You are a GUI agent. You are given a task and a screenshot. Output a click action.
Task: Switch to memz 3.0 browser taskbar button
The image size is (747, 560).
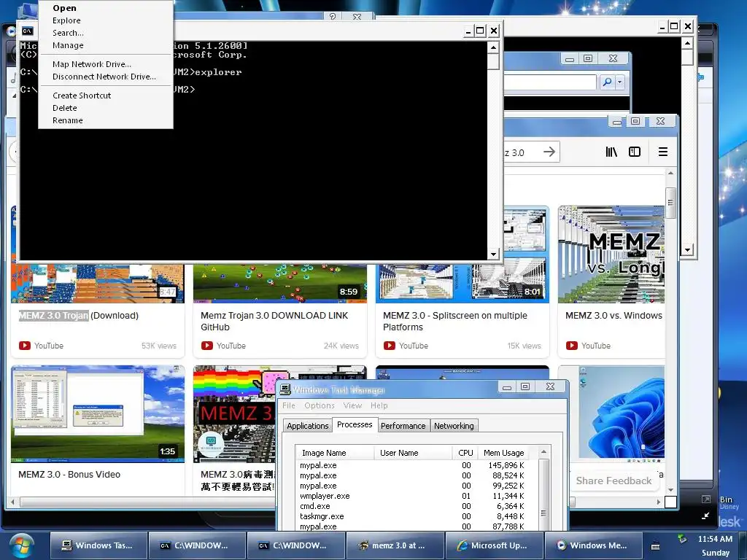click(395, 545)
